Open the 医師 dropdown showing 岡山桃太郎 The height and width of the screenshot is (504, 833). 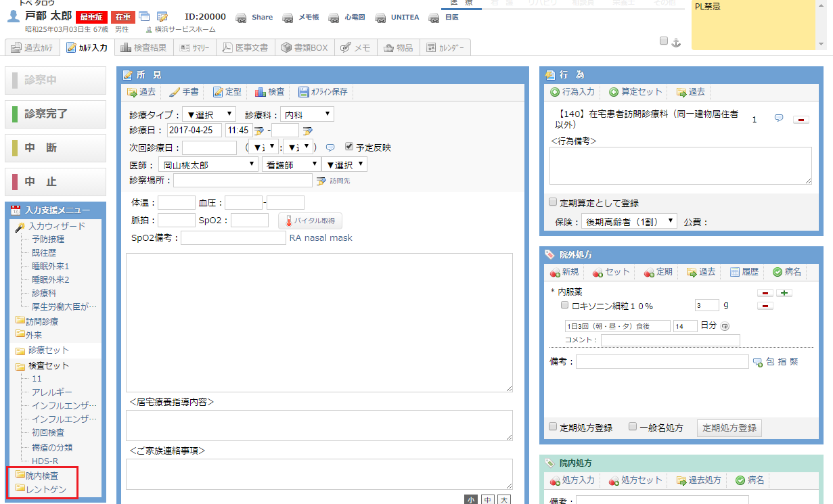[x=208, y=164]
